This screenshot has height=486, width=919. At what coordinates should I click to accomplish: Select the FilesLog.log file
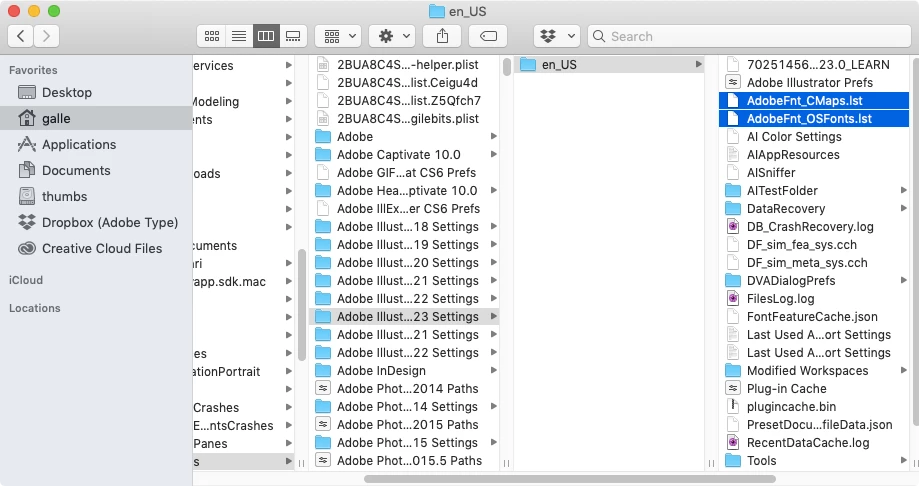click(814, 299)
